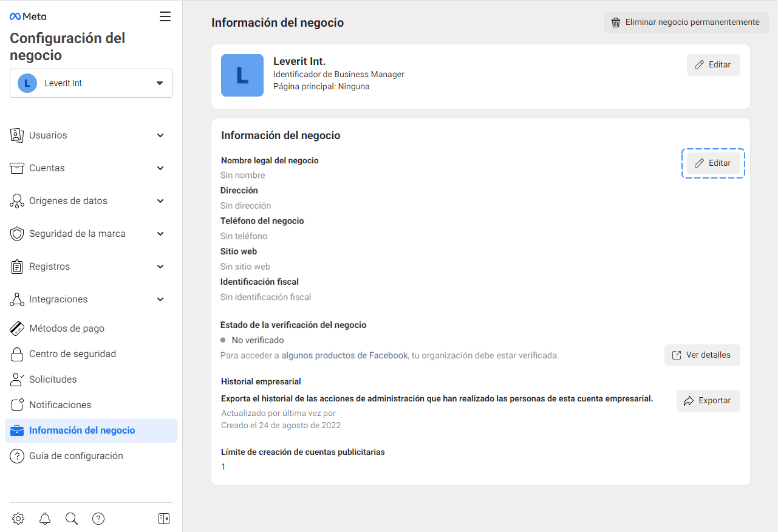Click the search magnifier icon

tap(72, 519)
